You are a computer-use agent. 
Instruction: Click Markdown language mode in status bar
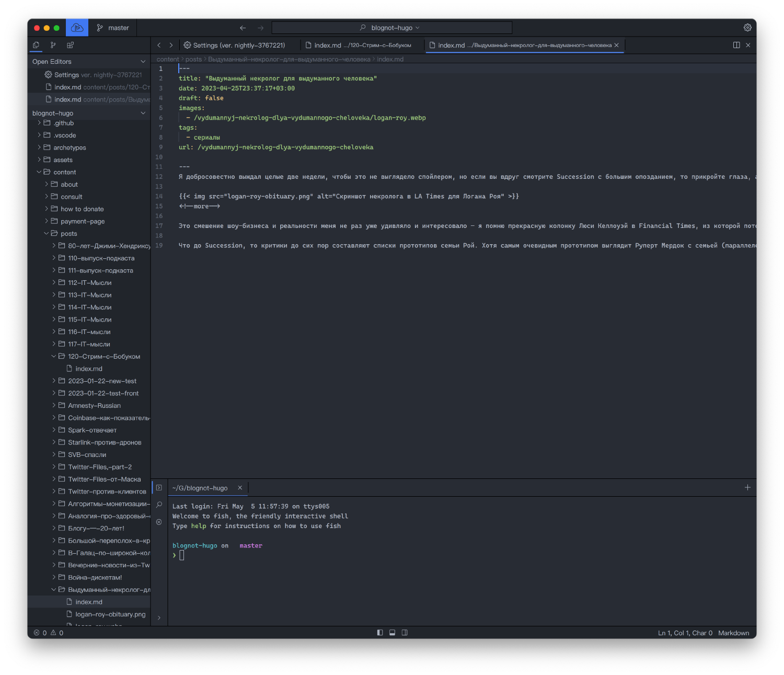pyautogui.click(x=733, y=633)
